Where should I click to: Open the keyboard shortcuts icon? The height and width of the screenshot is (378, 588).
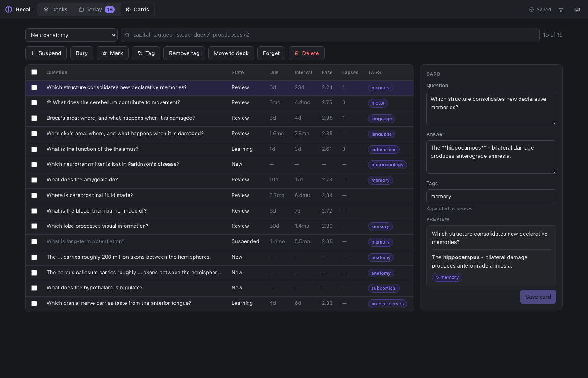click(577, 10)
